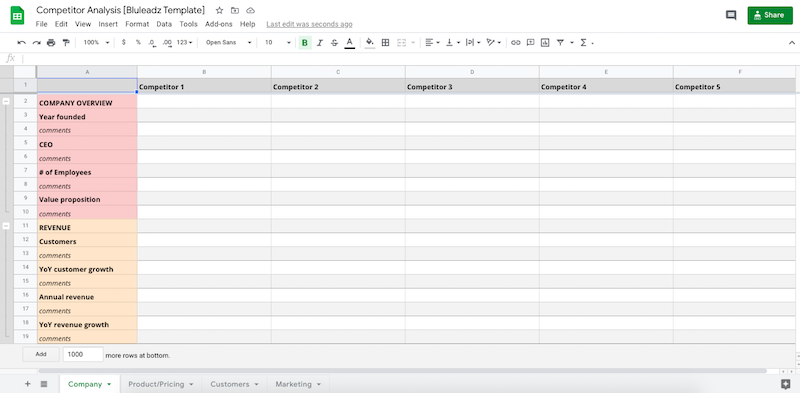Insert a link
This screenshot has width=800, height=393.
point(516,43)
